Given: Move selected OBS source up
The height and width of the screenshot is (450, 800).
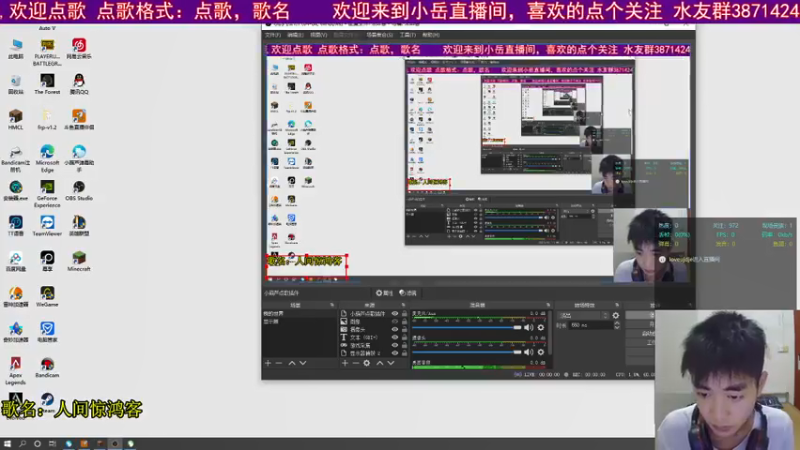Looking at the screenshot, I should point(380,363).
